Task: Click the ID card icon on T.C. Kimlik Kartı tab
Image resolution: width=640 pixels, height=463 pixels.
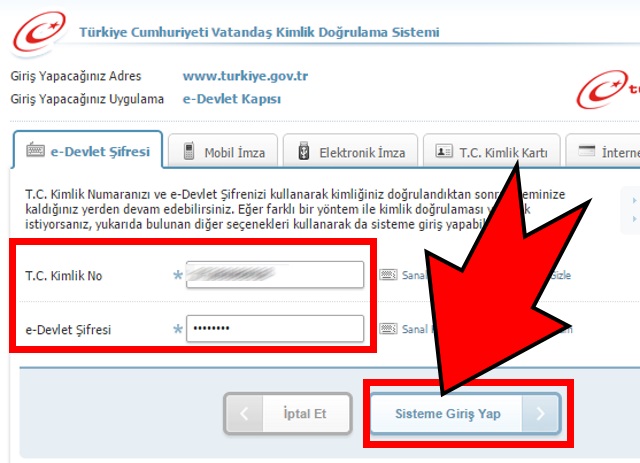Action: coord(443,151)
